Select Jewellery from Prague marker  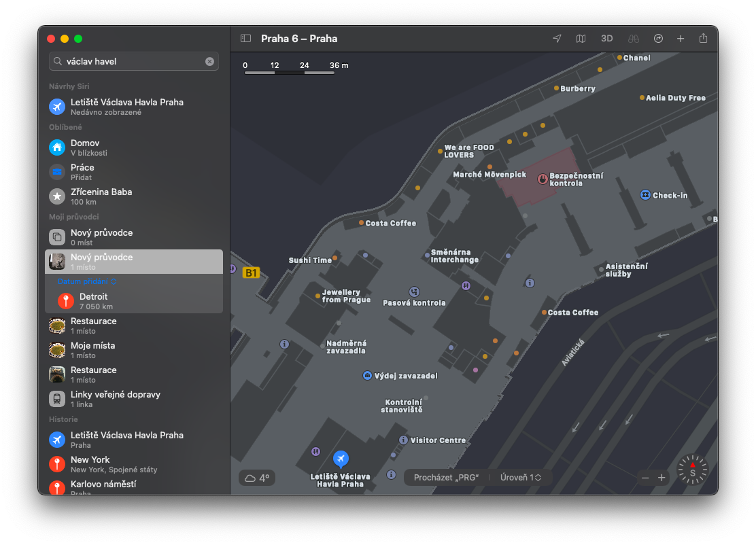(317, 296)
